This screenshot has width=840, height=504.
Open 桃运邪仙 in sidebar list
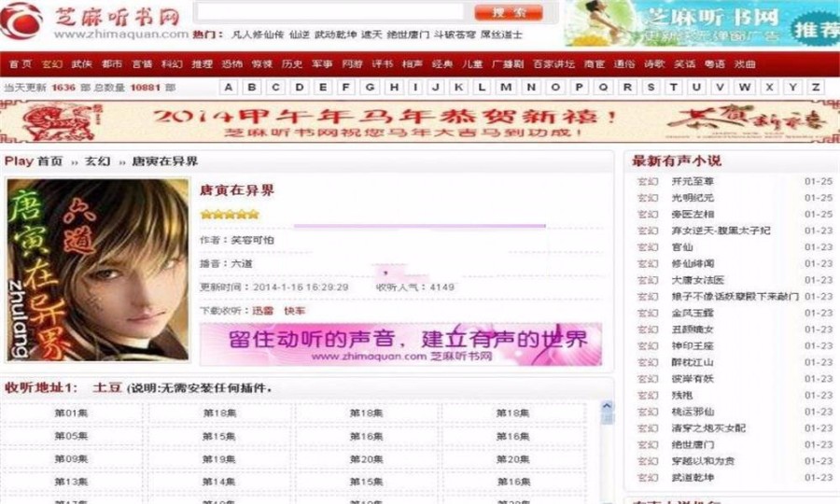pos(693,412)
